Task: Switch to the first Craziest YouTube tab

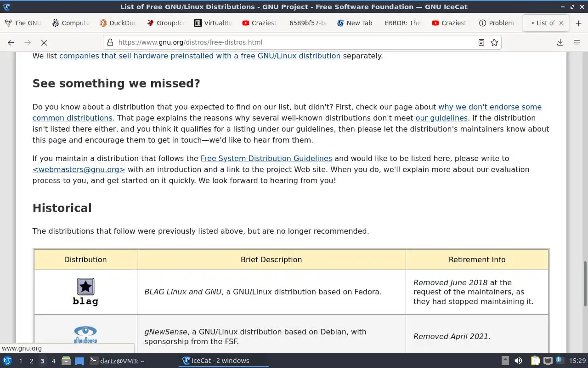Action: 260,23
